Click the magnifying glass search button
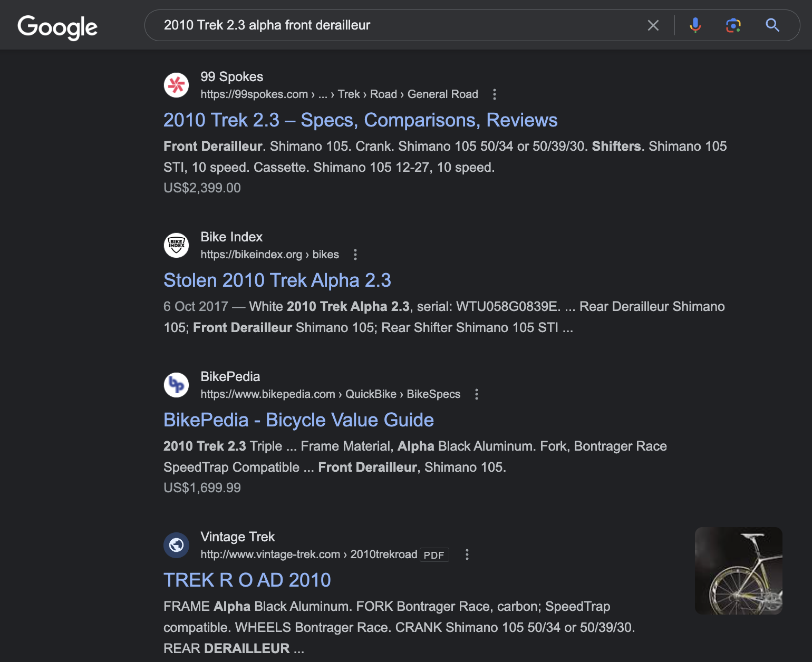Viewport: 812px width, 662px height. (772, 25)
